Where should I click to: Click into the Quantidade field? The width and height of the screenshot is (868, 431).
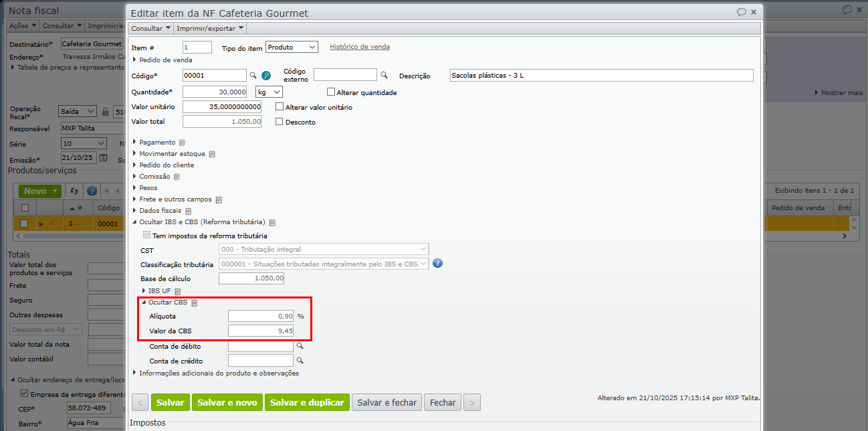[215, 92]
